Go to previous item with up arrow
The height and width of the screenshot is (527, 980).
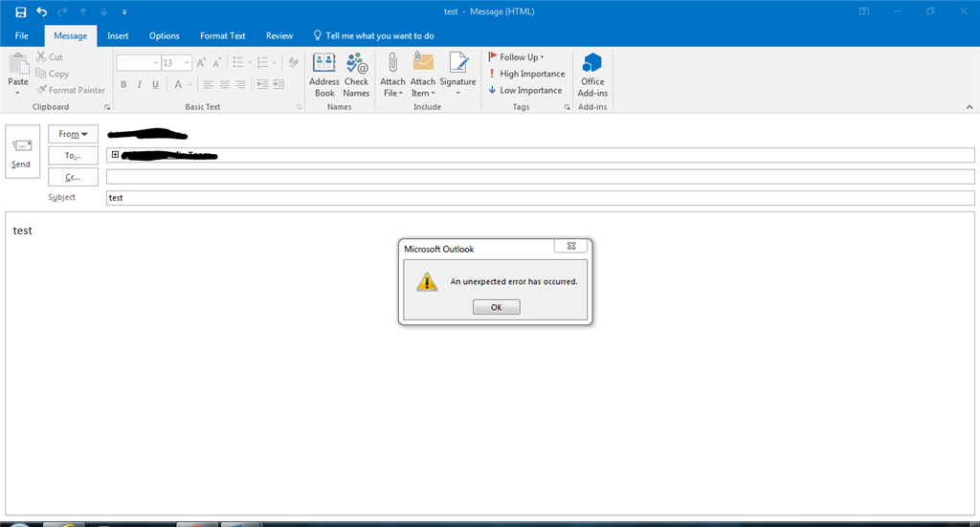click(83, 11)
